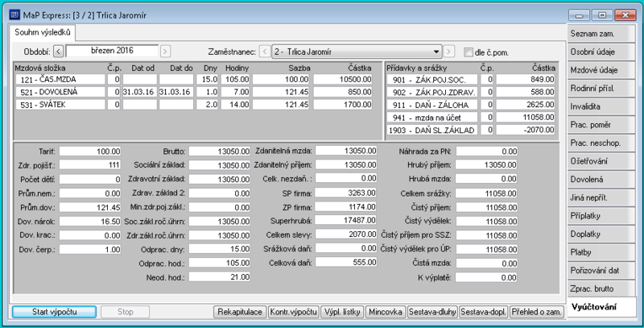Open Rekapitulace report

click(240, 312)
